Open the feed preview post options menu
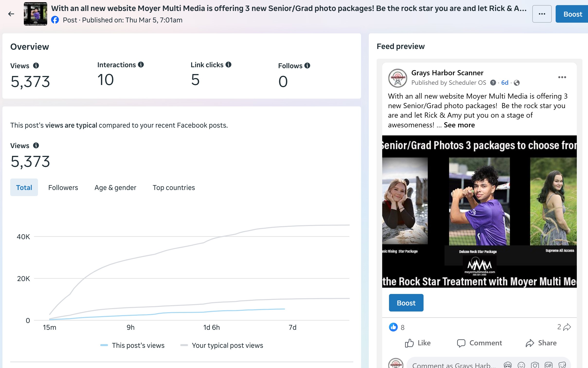The image size is (588, 368). tap(562, 77)
